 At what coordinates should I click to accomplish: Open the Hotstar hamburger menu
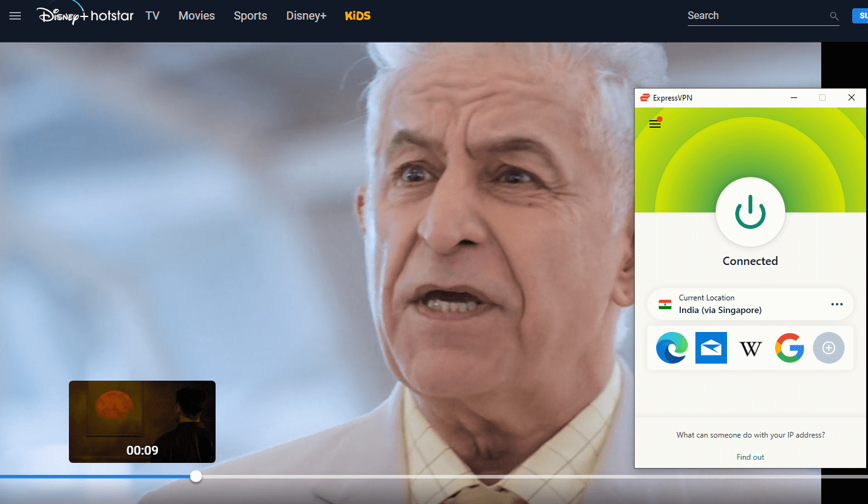15,16
